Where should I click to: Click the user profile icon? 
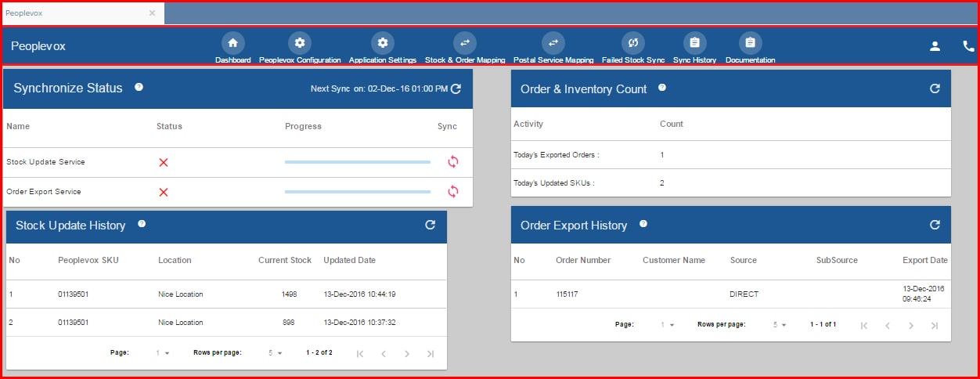[935, 46]
